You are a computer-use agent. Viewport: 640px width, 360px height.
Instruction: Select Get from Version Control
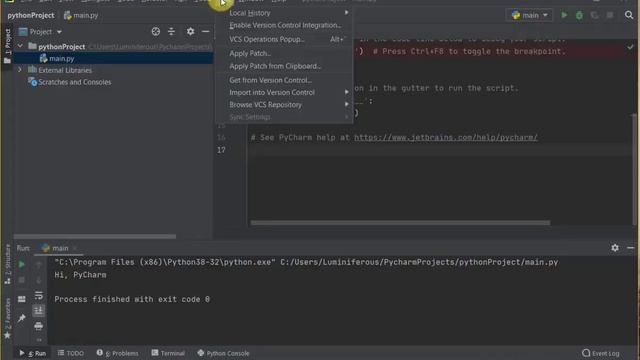284,80
